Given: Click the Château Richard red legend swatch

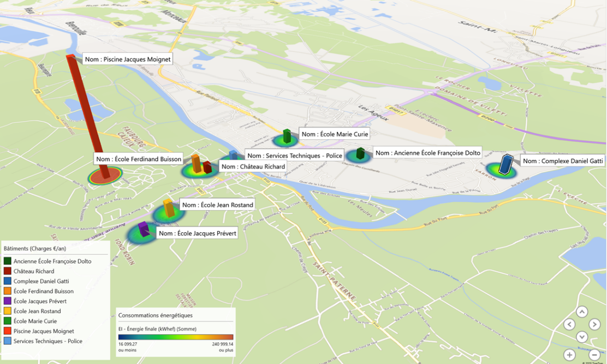Looking at the screenshot, I should 8,271.
